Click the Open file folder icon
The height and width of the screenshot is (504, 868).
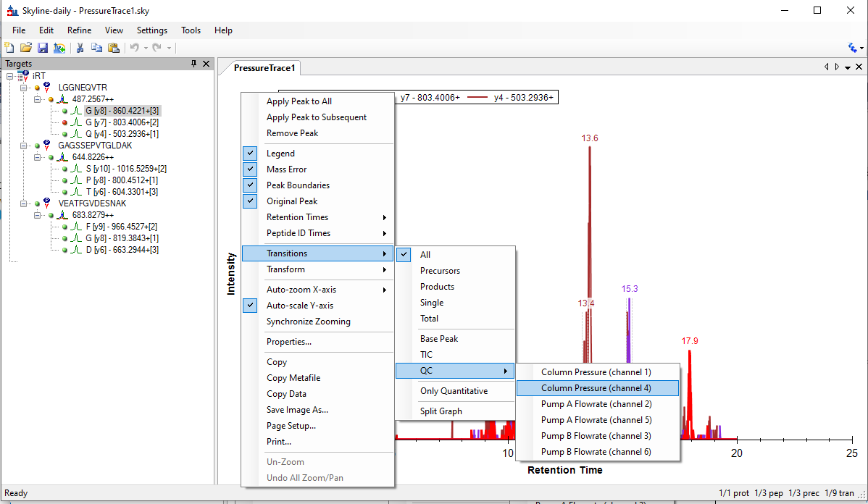pyautogui.click(x=26, y=48)
